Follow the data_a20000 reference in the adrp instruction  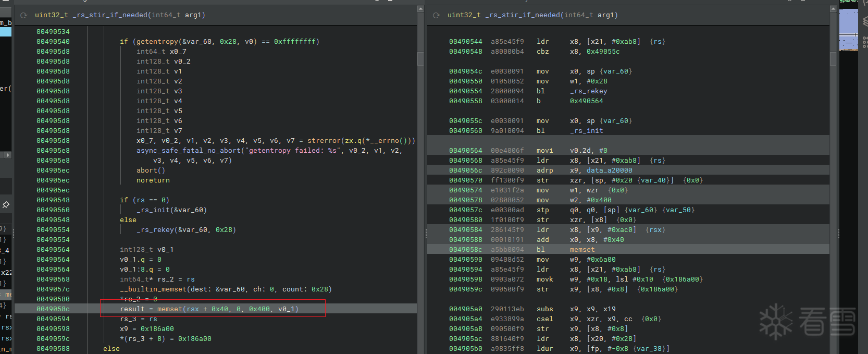pyautogui.click(x=610, y=170)
